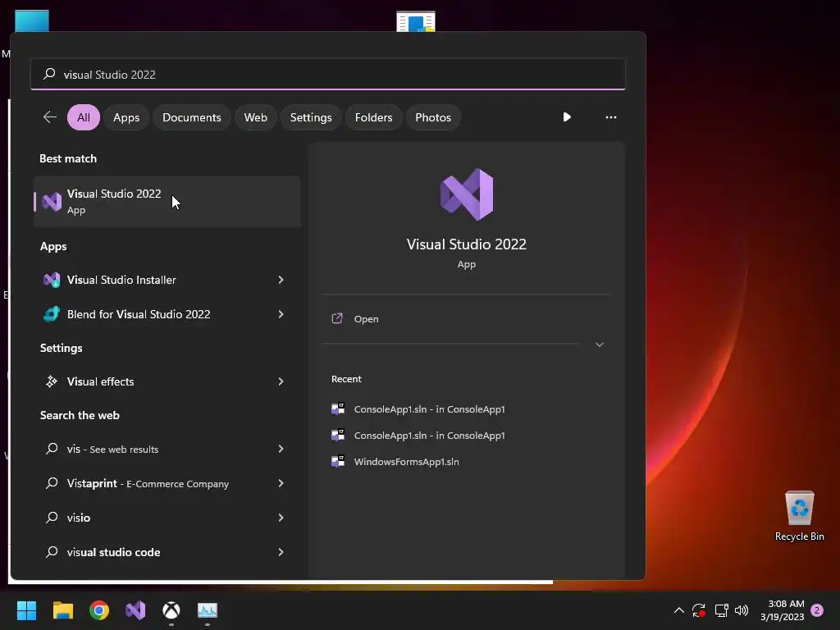Show more filters with the play arrow
840x630 pixels.
click(x=567, y=116)
